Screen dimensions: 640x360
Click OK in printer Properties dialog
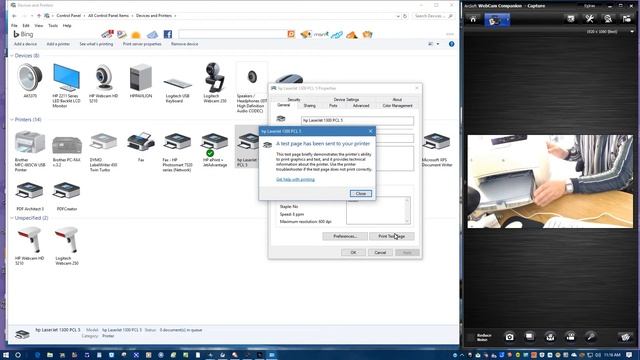pos(353,253)
